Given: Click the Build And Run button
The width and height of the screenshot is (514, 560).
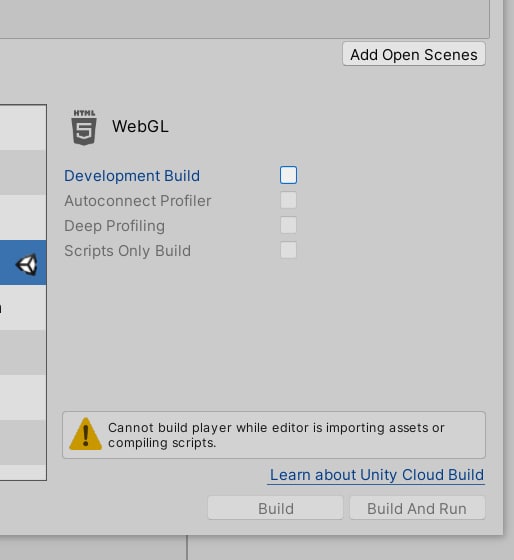Looking at the screenshot, I should [x=417, y=508].
